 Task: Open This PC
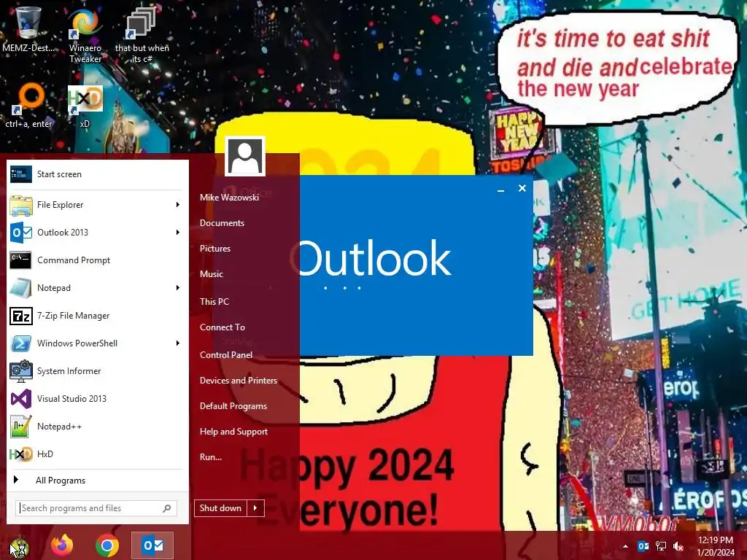[214, 301]
